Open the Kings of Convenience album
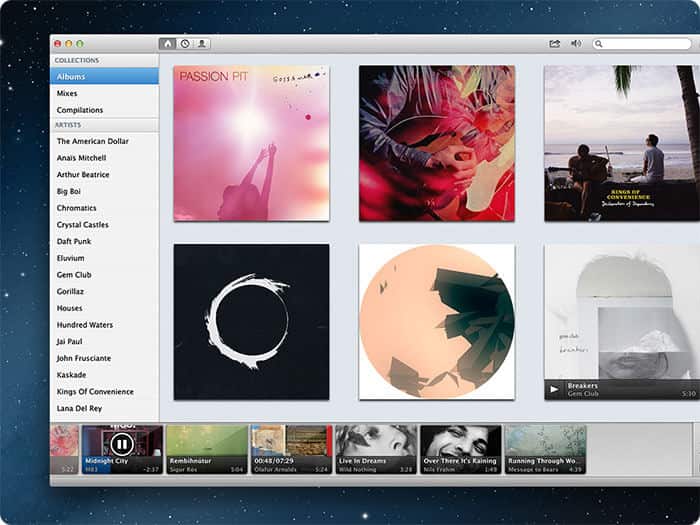700x525 pixels. (x=622, y=143)
